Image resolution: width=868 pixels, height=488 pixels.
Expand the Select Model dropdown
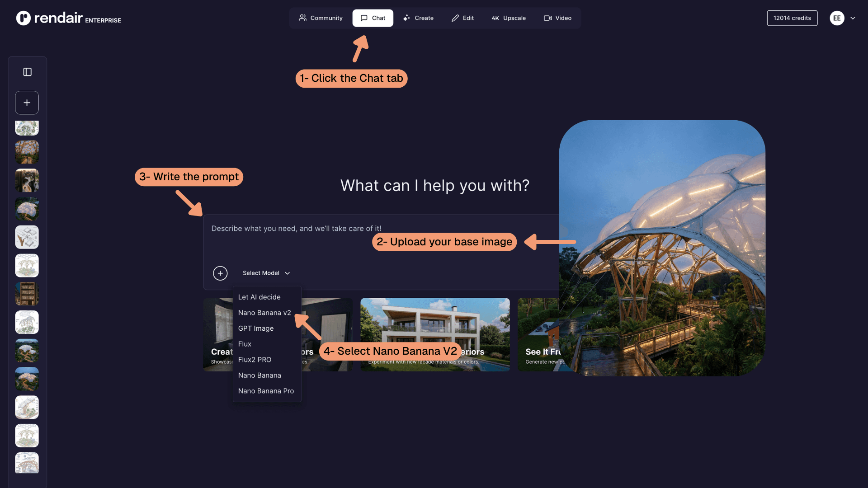point(266,273)
